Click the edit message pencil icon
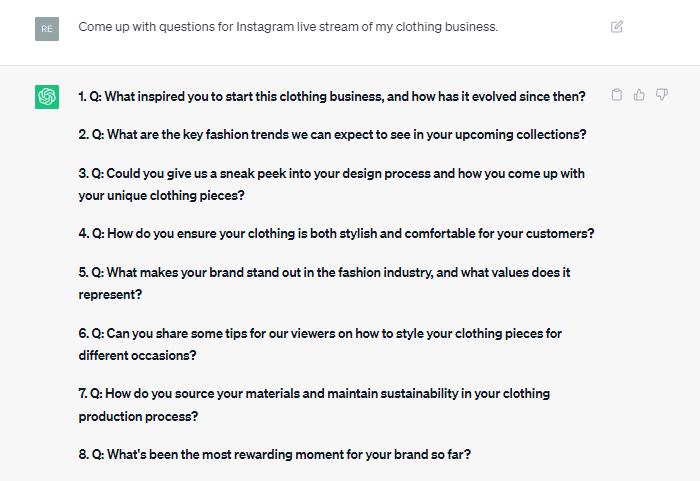The height and width of the screenshot is (481, 700). 617,27
